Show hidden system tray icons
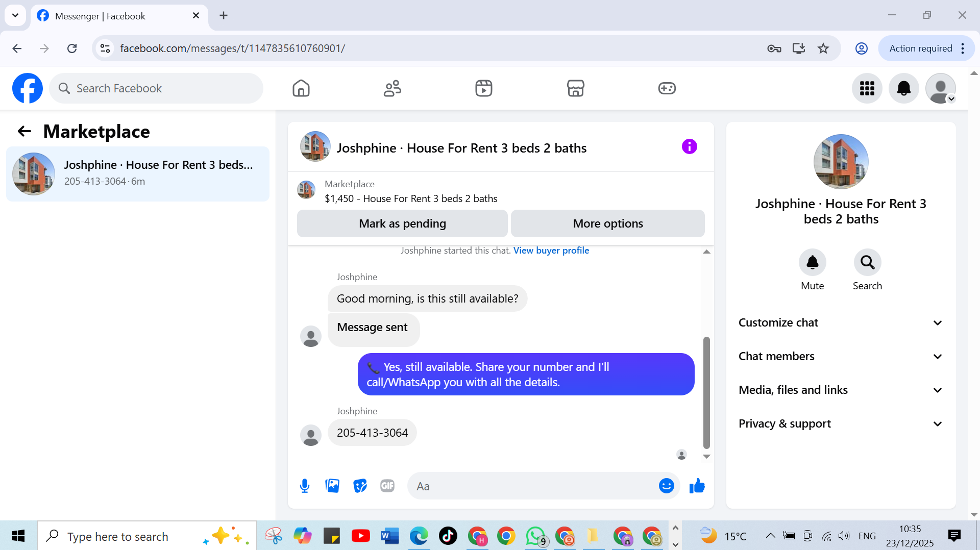Image resolution: width=980 pixels, height=550 pixels. (x=771, y=536)
